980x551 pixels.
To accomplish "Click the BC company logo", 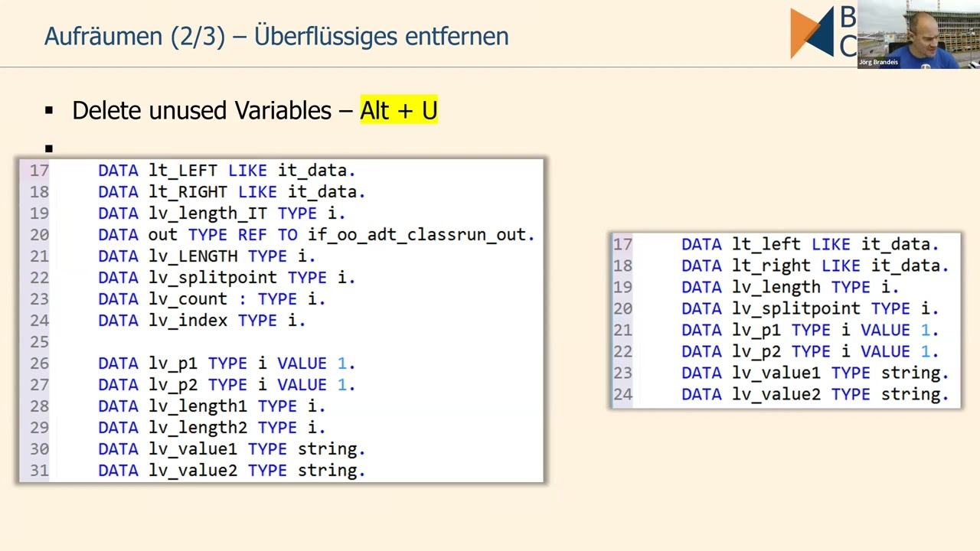I will pos(823,32).
